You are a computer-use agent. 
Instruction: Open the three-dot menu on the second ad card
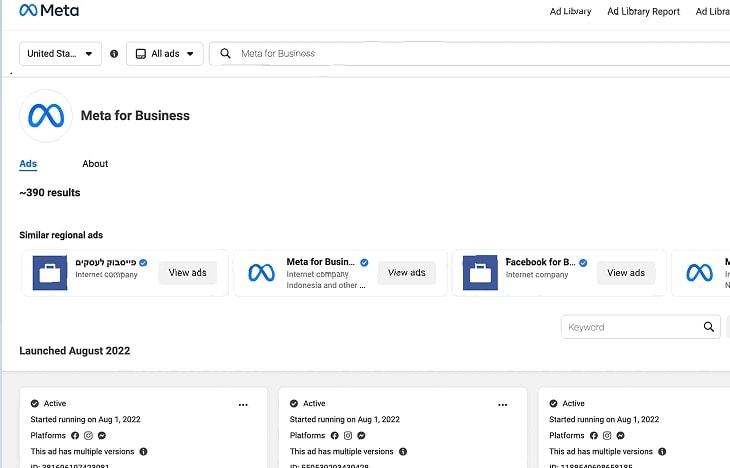(x=503, y=404)
